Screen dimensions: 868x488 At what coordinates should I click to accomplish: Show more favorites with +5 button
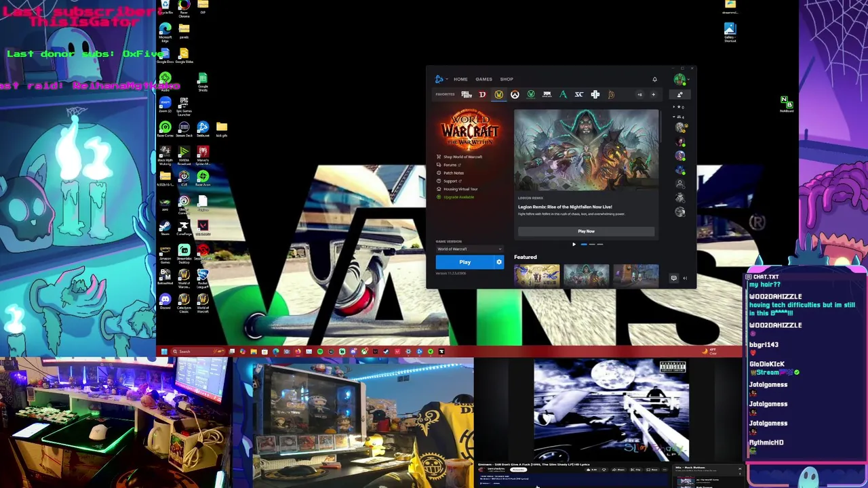(x=640, y=94)
